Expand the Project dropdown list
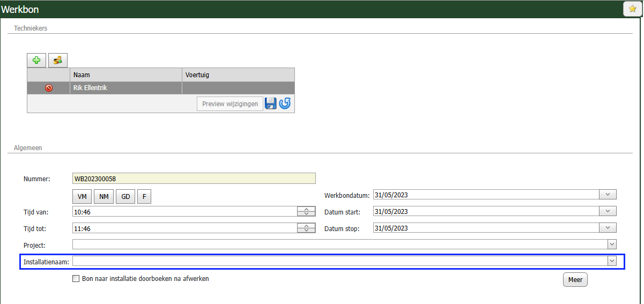The height and width of the screenshot is (304, 644). 612,244
